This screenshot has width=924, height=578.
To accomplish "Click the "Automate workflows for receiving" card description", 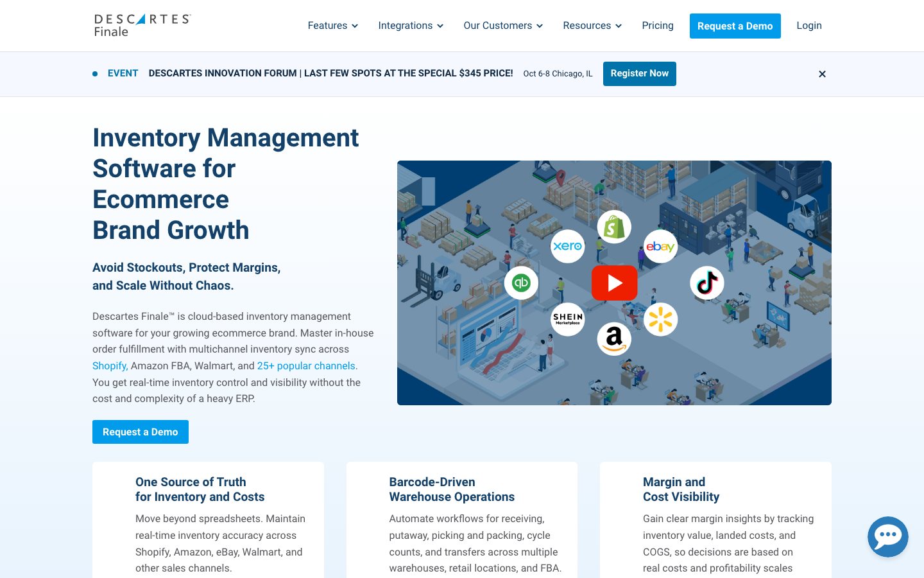I will click(475, 543).
